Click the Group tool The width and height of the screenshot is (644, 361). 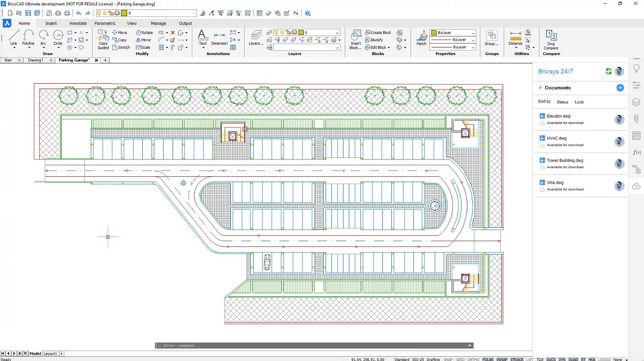coord(492,38)
